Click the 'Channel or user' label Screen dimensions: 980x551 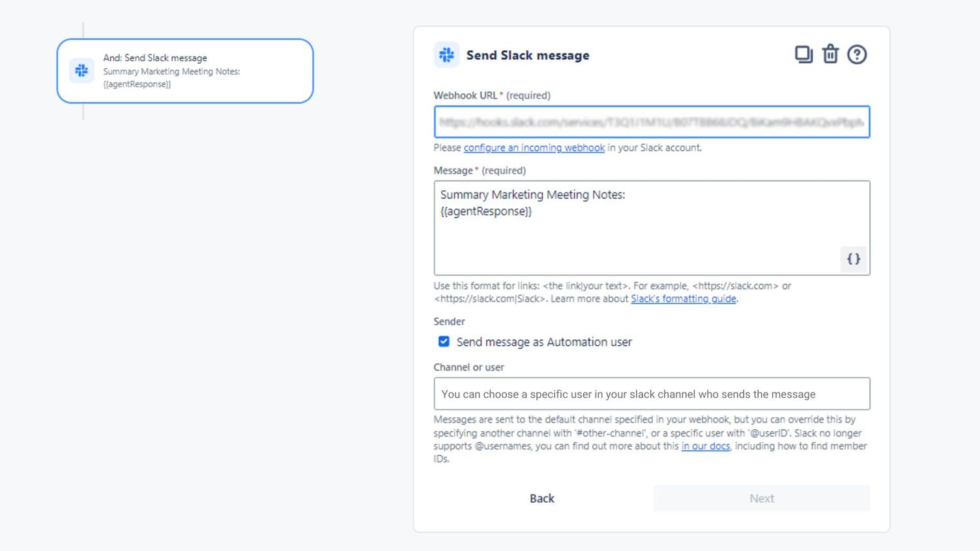click(469, 367)
